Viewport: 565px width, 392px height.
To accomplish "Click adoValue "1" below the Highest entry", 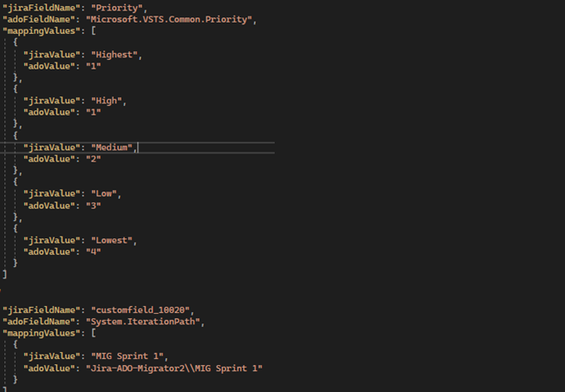I will (93, 66).
